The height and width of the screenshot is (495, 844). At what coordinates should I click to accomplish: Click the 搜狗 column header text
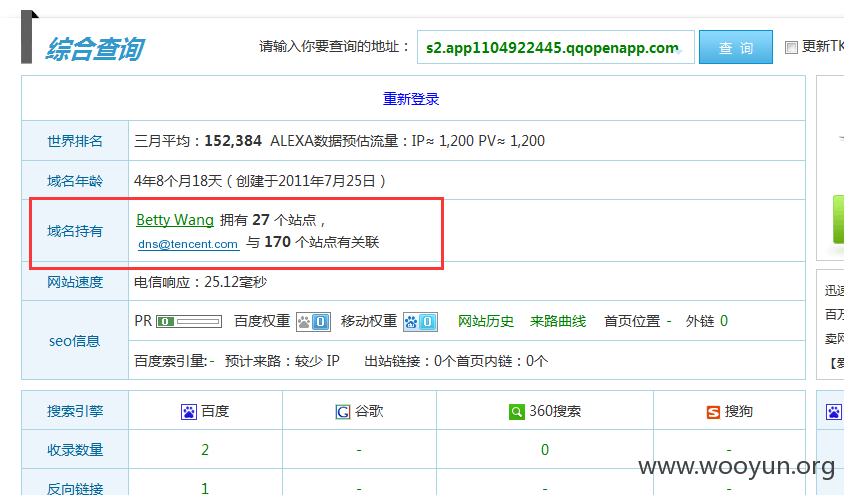coord(738,412)
